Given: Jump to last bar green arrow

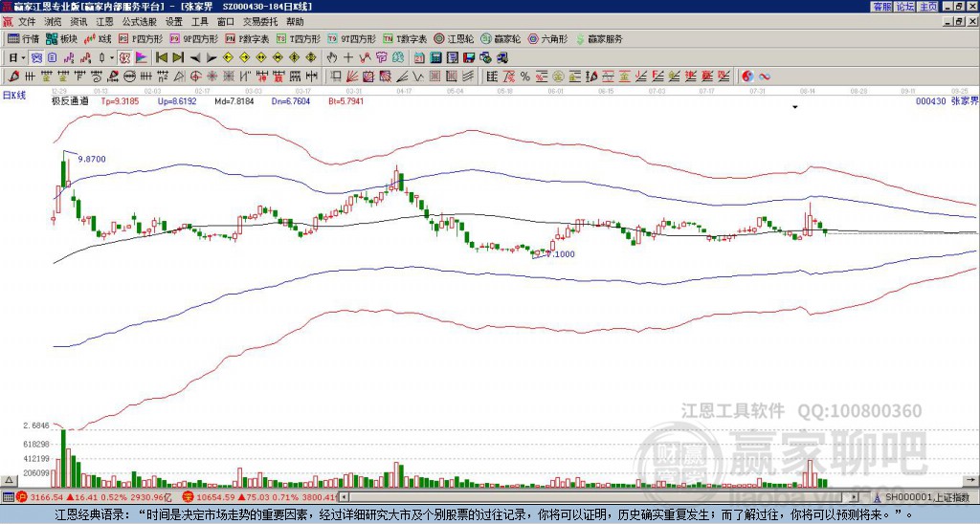Looking at the screenshot, I should coord(178,58).
